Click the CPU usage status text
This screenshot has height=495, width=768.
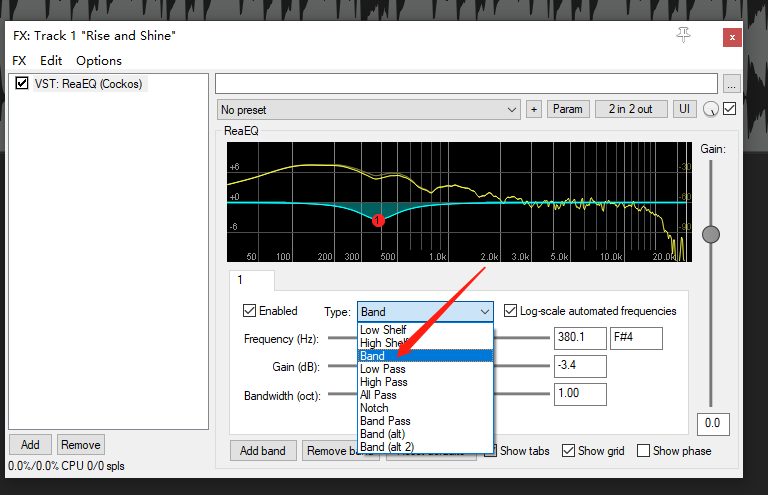(66, 466)
